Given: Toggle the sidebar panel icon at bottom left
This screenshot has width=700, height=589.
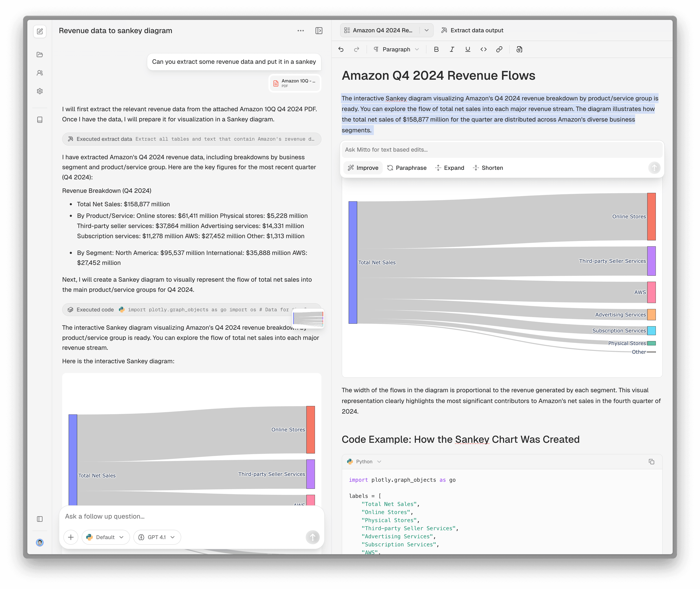Looking at the screenshot, I should coord(40,519).
